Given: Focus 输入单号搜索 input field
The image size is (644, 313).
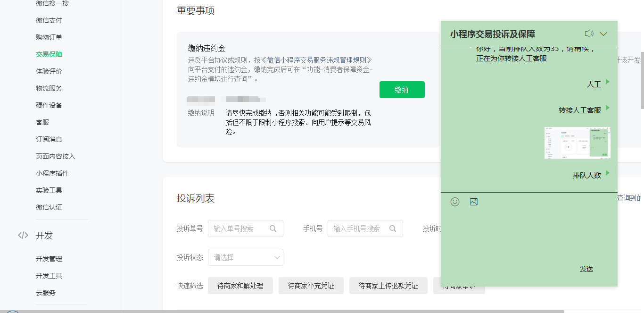Looking at the screenshot, I should [246, 228].
